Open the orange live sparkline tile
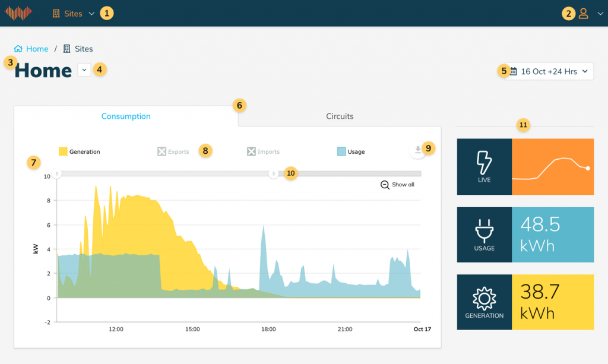608x364 pixels. [553, 167]
